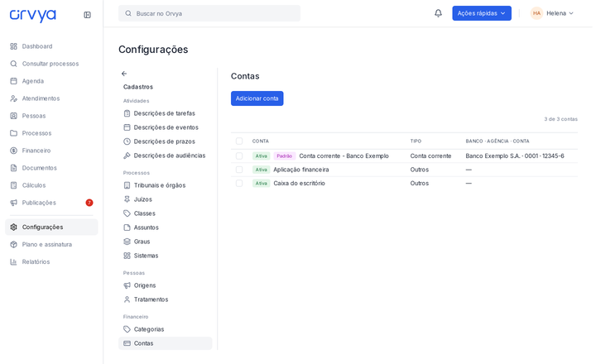Open Conta corrente - Banco Exemplo account
The height and width of the screenshot is (364, 596).
point(344,156)
